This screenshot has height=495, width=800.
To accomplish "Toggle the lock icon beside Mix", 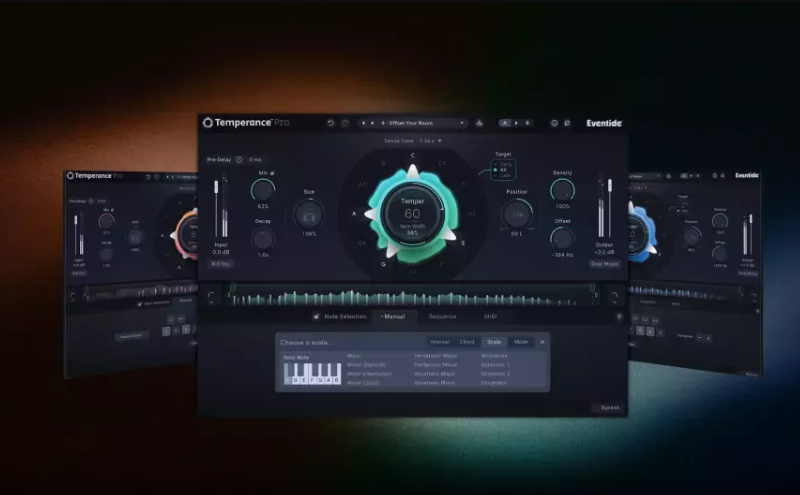I will click(272, 173).
